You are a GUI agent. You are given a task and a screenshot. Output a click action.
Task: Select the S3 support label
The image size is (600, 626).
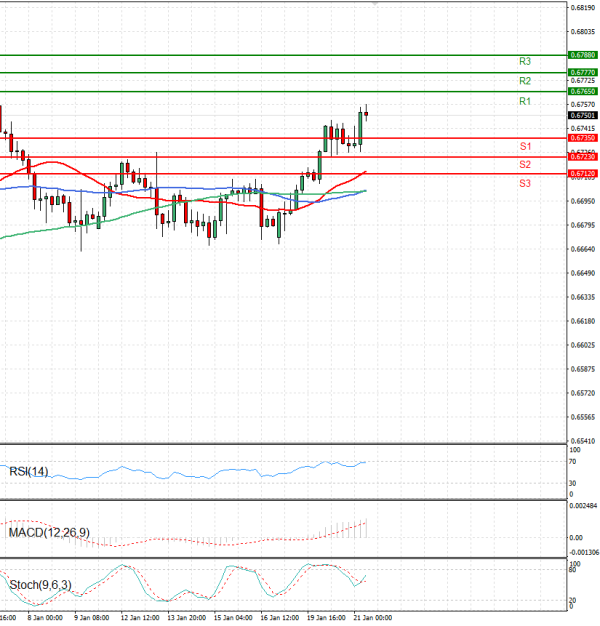pos(525,184)
